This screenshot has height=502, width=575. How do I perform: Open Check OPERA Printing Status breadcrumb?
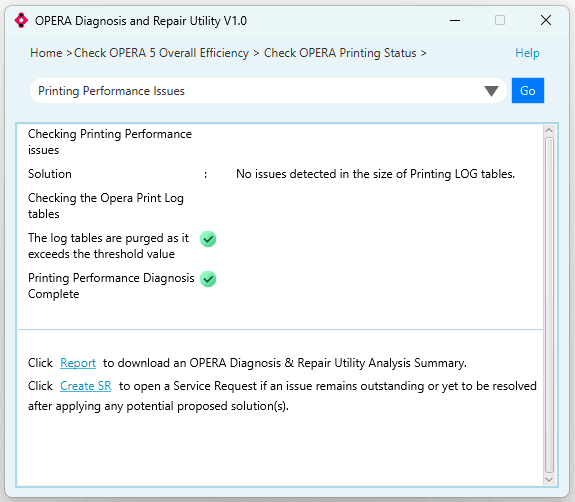pos(340,53)
